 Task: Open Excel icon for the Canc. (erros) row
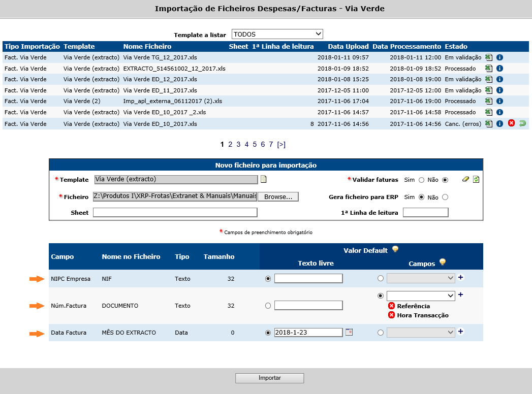pos(489,123)
